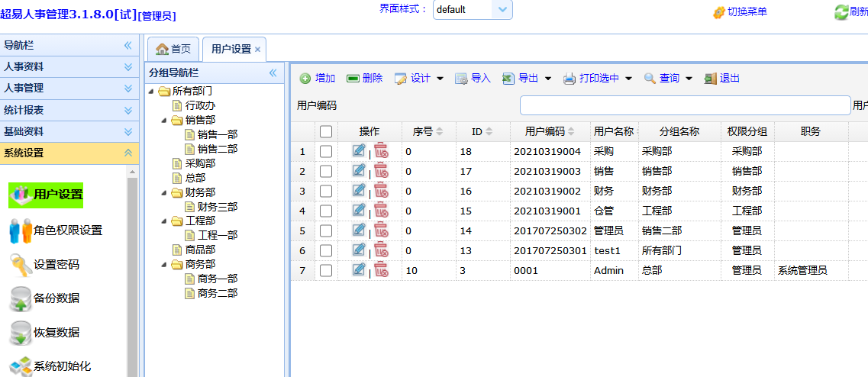Click the 删除 delete toolbar button

(365, 79)
